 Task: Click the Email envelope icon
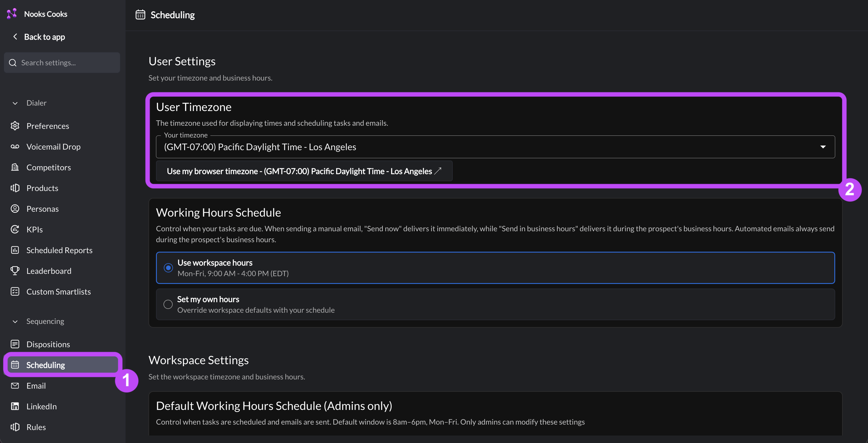click(x=15, y=385)
